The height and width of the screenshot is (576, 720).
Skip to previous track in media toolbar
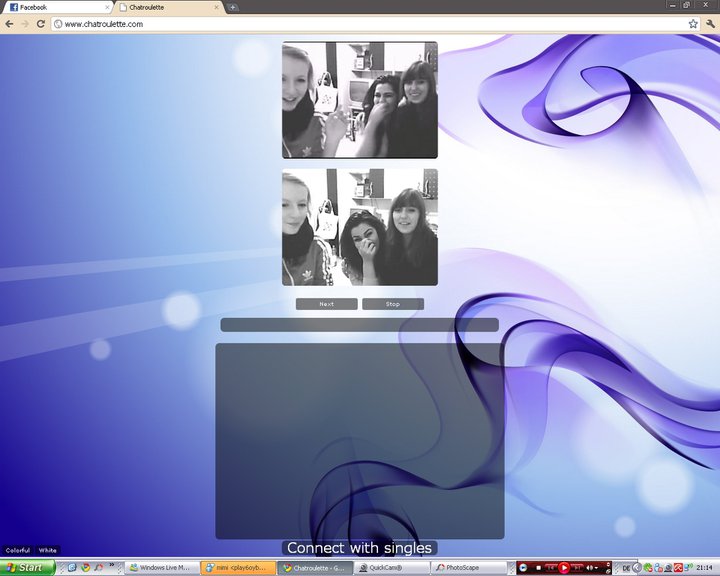[551, 568]
